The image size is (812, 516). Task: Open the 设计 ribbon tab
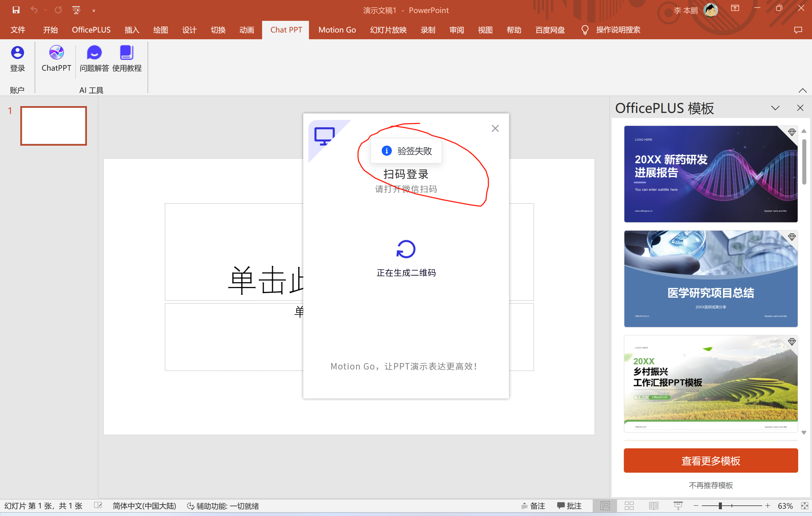pos(189,30)
